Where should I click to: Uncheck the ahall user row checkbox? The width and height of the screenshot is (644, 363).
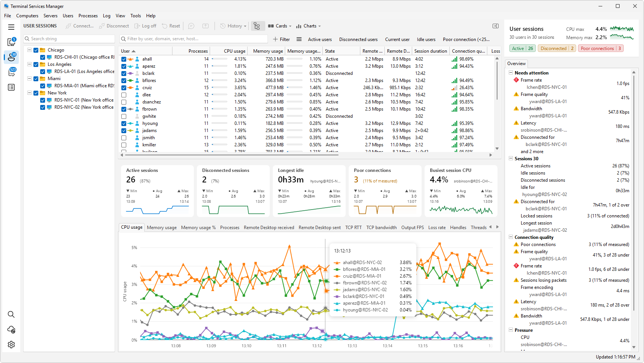124,59
